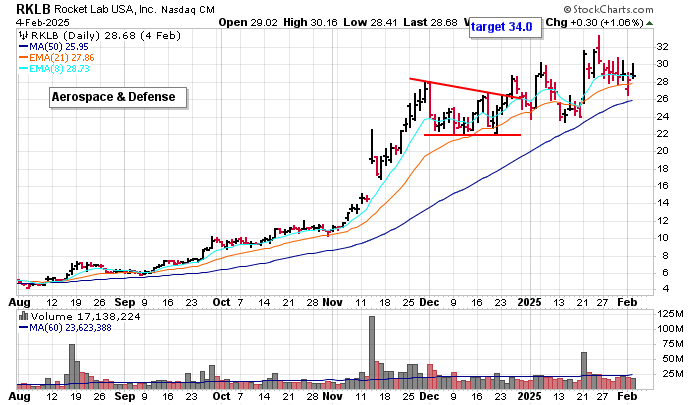Image resolution: width=700 pixels, height=405 pixels.
Task: Click the Volume 17,138,224 legend entry
Action: coord(85,317)
